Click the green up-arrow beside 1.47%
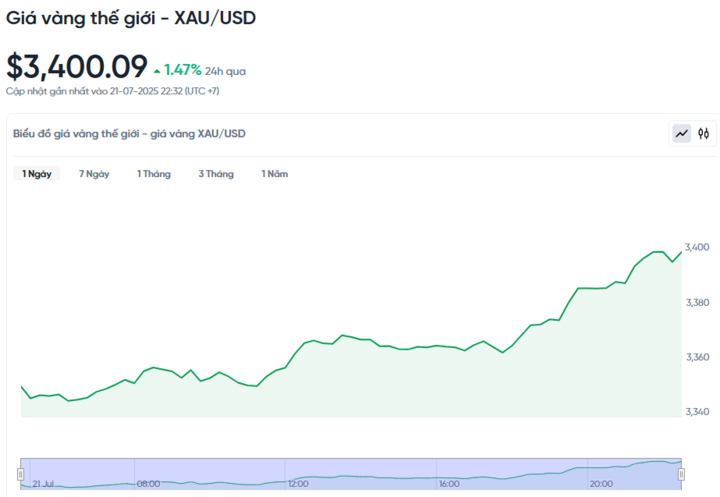 pyautogui.click(x=157, y=71)
